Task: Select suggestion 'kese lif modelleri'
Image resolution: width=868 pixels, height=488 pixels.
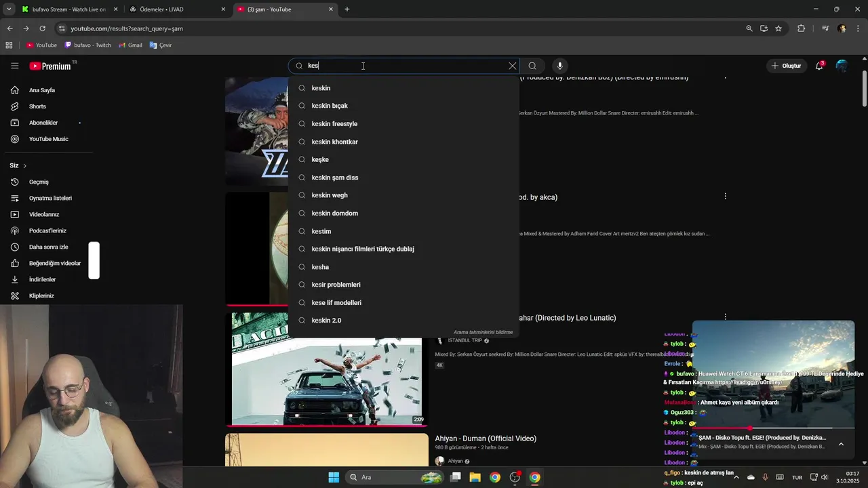Action: coord(403,303)
